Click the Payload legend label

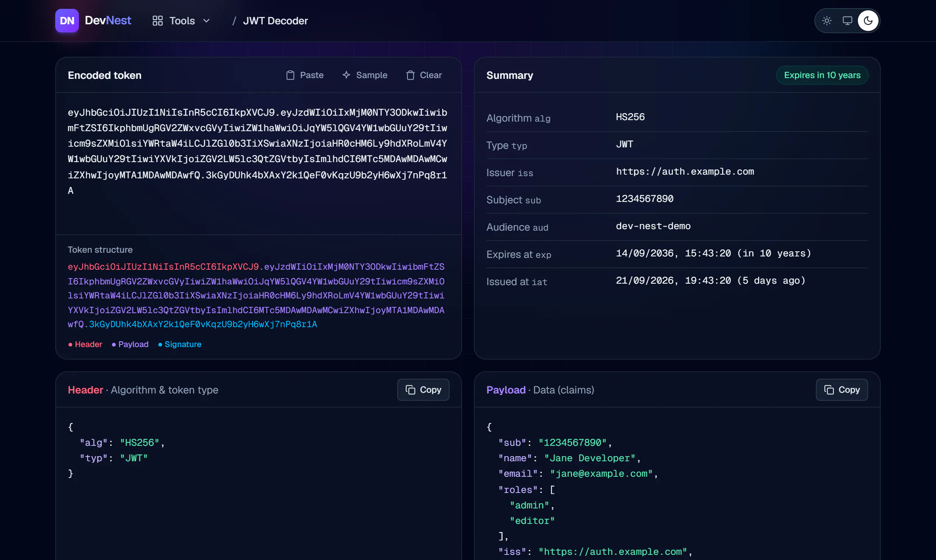(133, 344)
